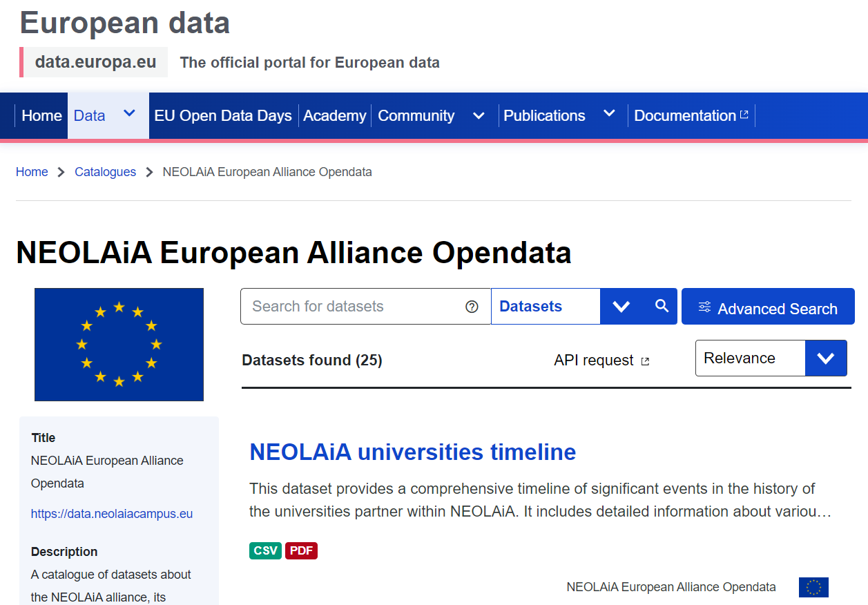Viewport: 868px width, 605px height.
Task: Open the Advanced Search filters
Action: point(768,307)
